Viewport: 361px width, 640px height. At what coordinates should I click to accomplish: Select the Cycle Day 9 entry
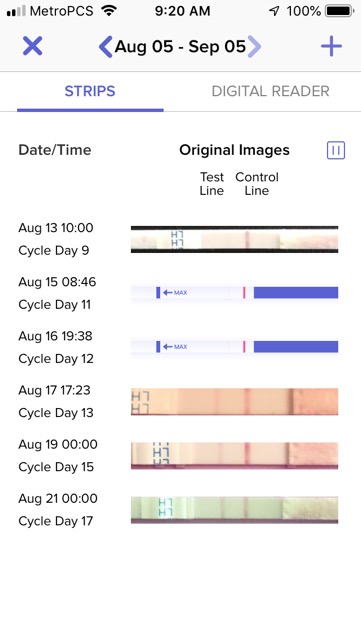[x=53, y=250]
